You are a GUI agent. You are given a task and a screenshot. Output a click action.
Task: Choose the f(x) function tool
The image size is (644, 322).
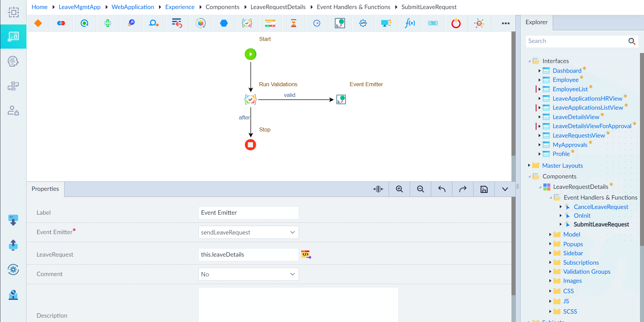[410, 23]
